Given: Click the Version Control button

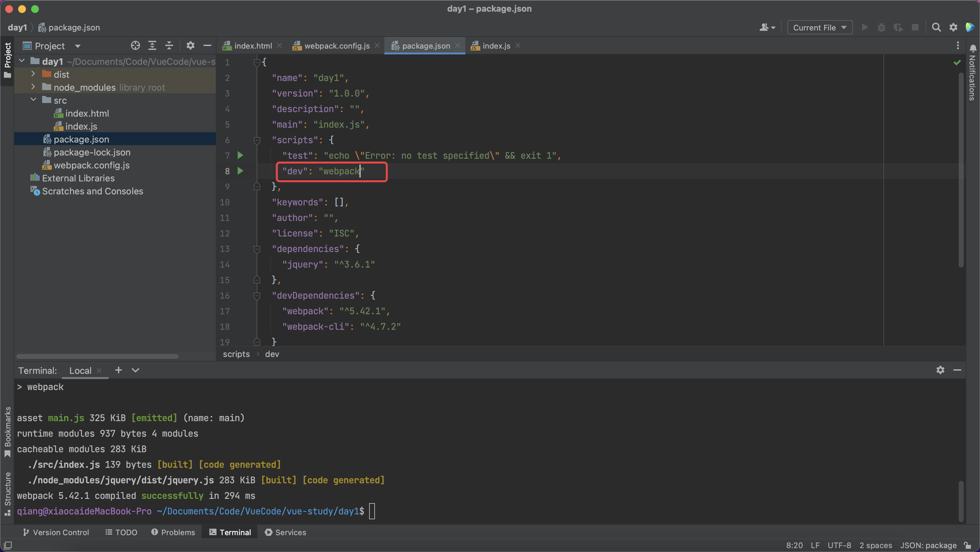Looking at the screenshot, I should (x=56, y=532).
